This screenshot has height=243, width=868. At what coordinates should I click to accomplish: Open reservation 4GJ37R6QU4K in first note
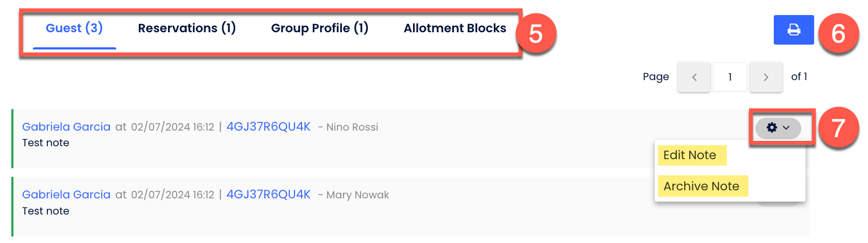[268, 127]
